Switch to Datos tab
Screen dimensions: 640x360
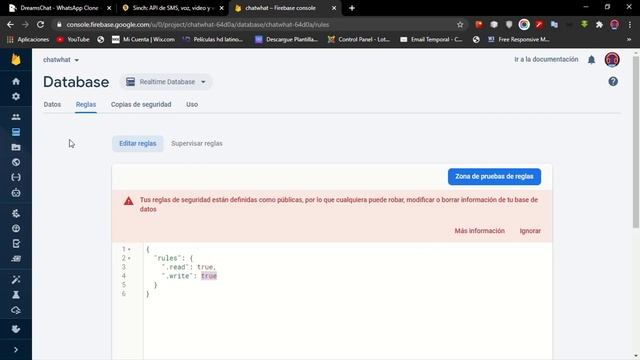pyautogui.click(x=52, y=104)
